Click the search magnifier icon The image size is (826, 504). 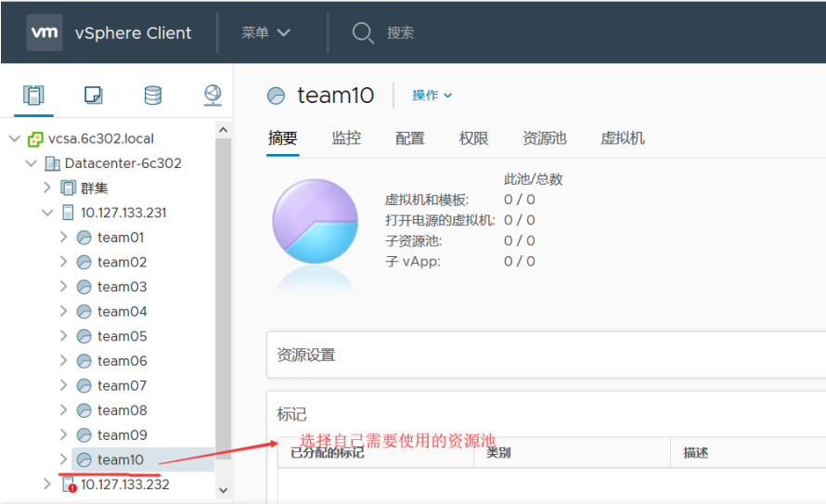(363, 33)
